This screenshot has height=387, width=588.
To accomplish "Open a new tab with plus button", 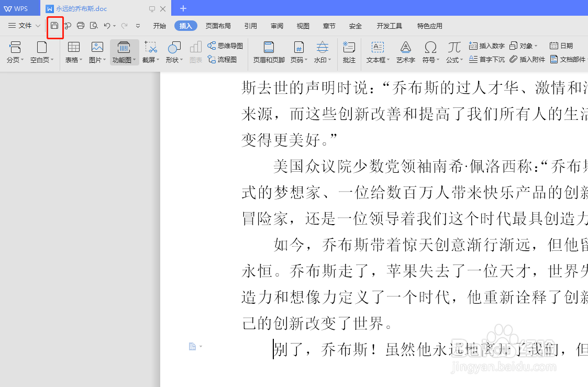I will tap(183, 8).
